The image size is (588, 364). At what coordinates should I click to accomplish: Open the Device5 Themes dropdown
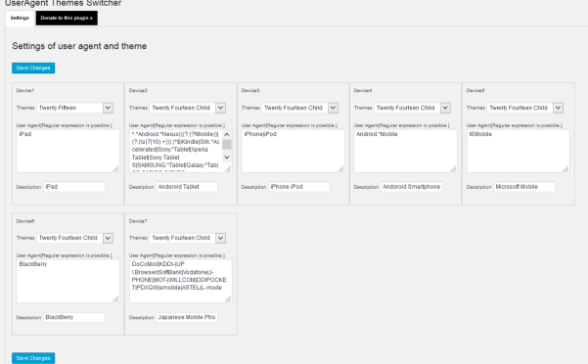525,108
